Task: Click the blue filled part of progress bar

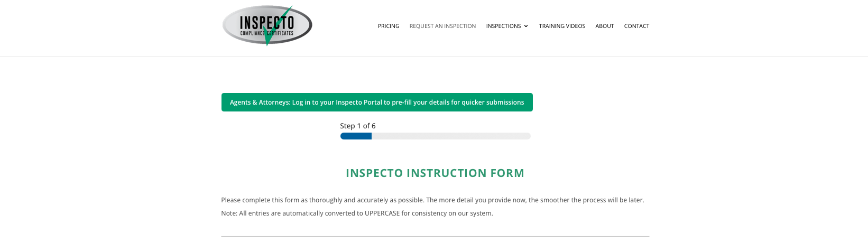Action: [356, 136]
